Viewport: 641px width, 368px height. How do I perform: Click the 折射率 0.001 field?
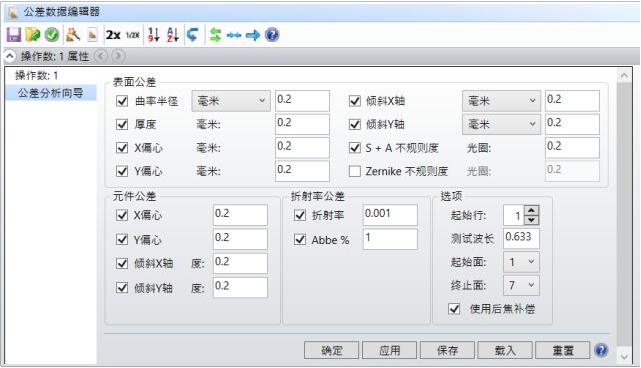click(x=390, y=215)
